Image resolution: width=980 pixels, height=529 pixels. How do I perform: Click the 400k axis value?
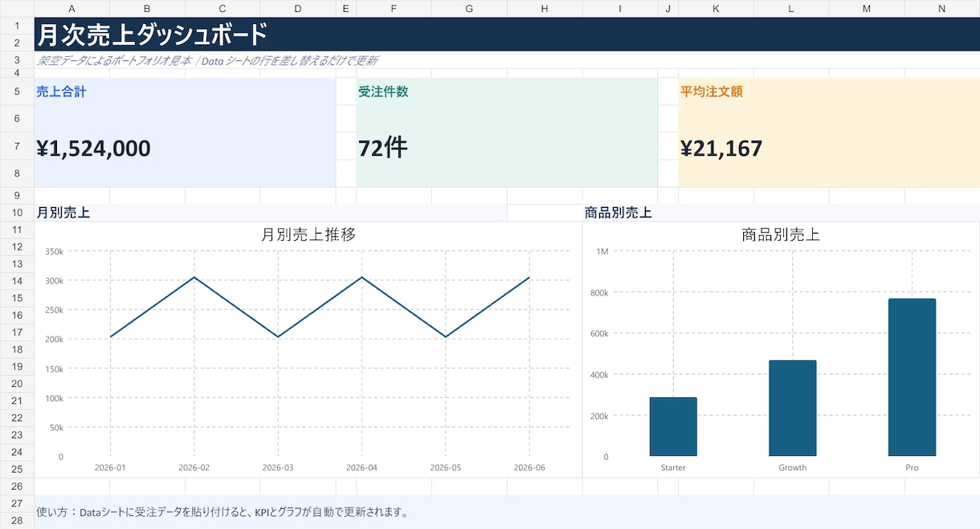click(600, 374)
